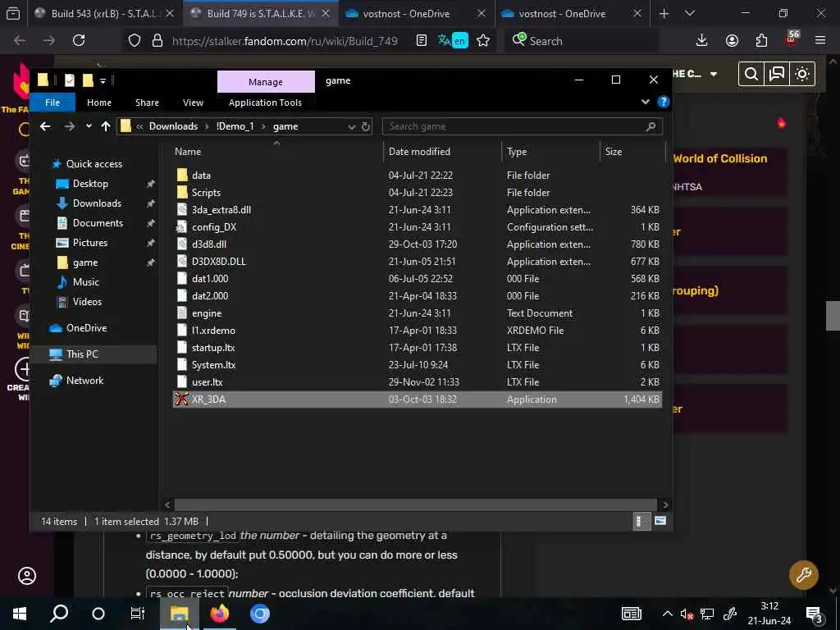The height and width of the screenshot is (630, 840).
Task: Open OneDrive in the navigation pane
Action: 85,328
